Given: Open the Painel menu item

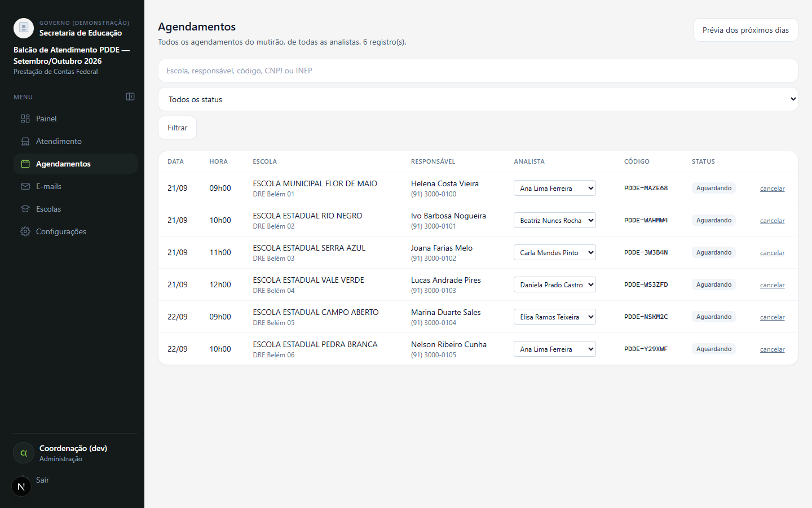Looking at the screenshot, I should (x=76, y=119).
